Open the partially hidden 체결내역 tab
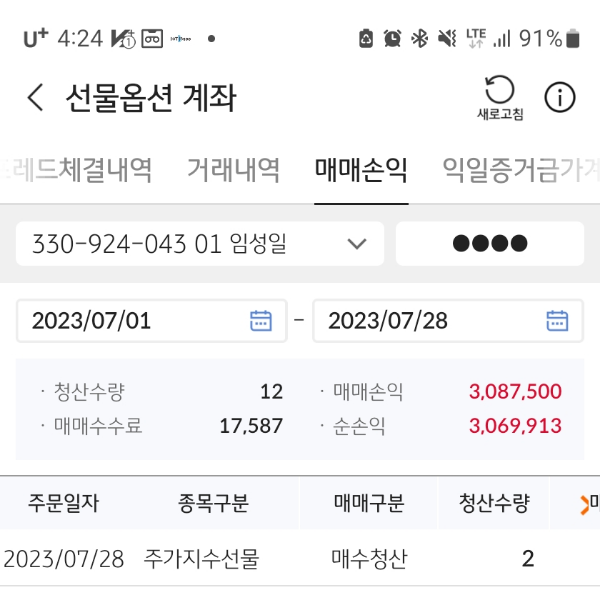Image resolution: width=600 pixels, height=600 pixels. 76,170
